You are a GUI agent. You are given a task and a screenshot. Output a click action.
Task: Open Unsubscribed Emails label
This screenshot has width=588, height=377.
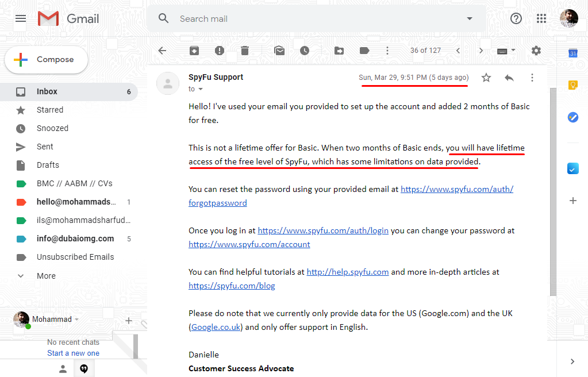pos(69,257)
